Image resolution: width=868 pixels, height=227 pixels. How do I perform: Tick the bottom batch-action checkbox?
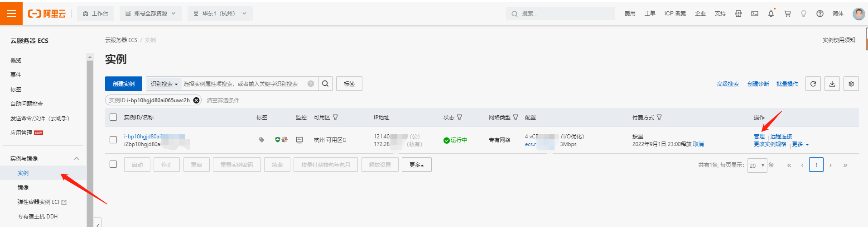[x=113, y=164]
